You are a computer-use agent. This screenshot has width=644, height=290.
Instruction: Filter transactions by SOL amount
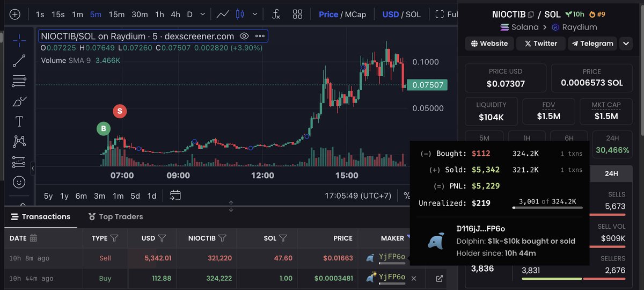283,238
